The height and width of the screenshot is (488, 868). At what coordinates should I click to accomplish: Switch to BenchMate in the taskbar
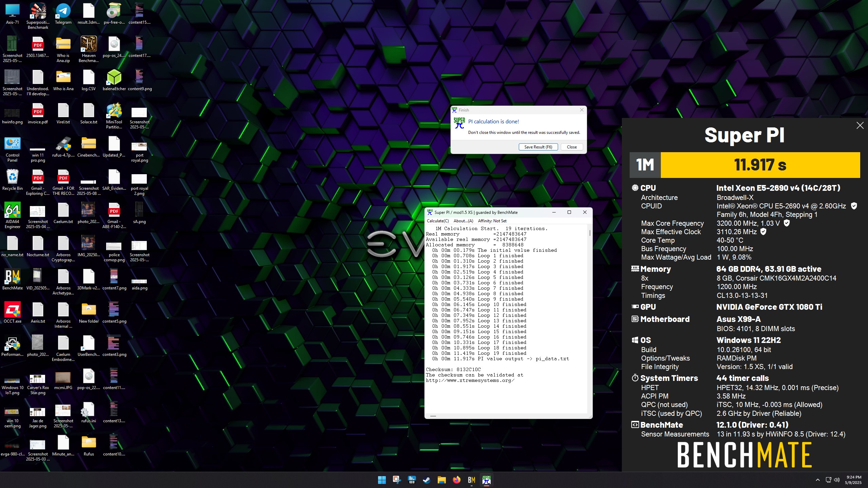(x=471, y=480)
